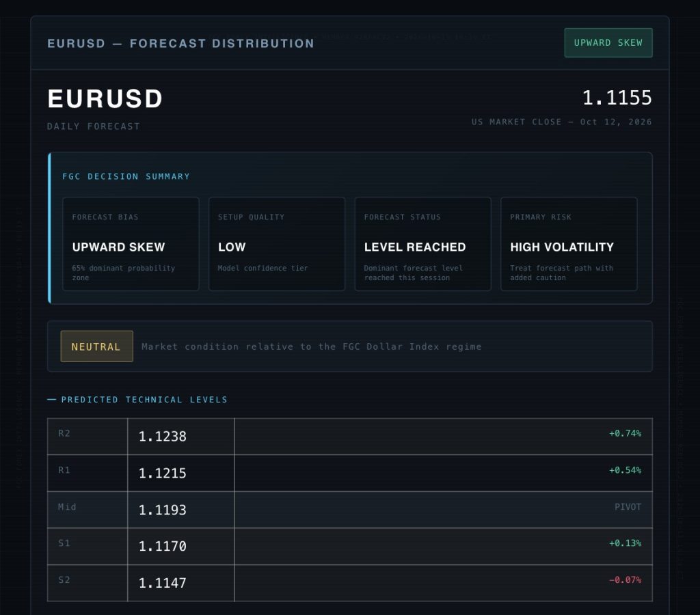Click the 'Model confidence tier' text
Viewport: 700px width, 615px height.
coord(263,269)
